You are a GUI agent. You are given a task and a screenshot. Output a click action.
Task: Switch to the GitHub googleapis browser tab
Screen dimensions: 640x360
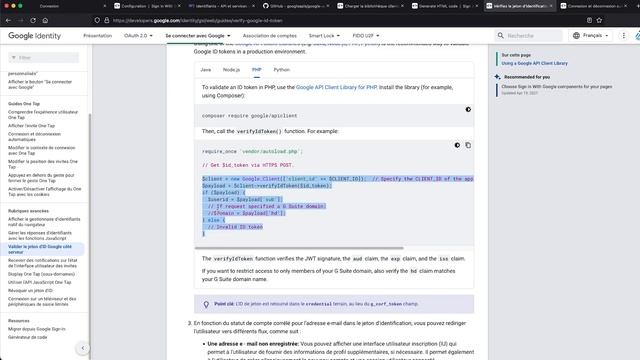coord(296,6)
